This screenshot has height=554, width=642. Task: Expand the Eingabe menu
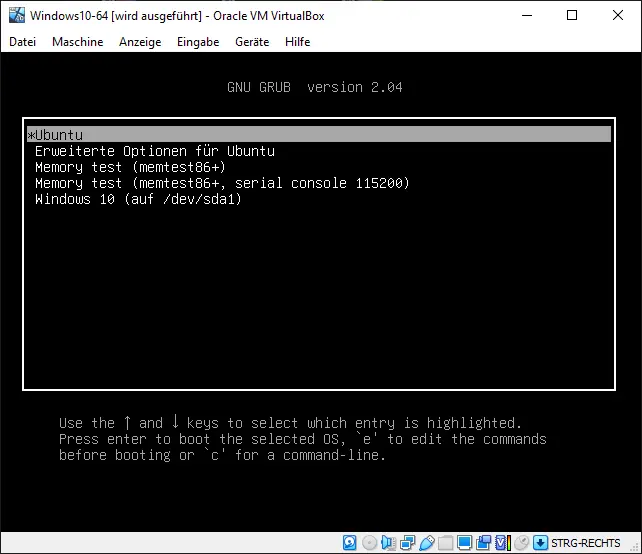click(x=198, y=42)
